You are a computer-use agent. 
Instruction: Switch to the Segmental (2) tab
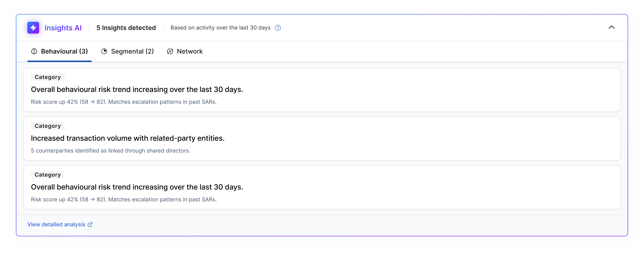(132, 51)
